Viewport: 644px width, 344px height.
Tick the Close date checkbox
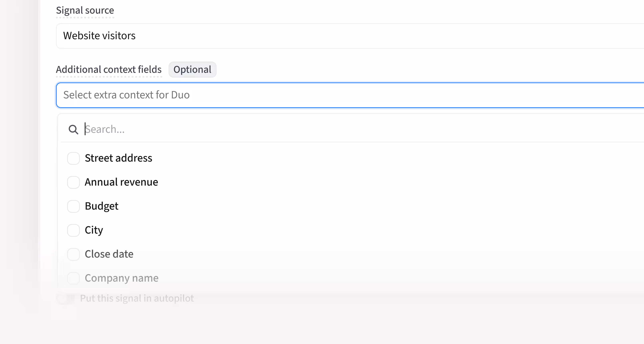pos(73,254)
